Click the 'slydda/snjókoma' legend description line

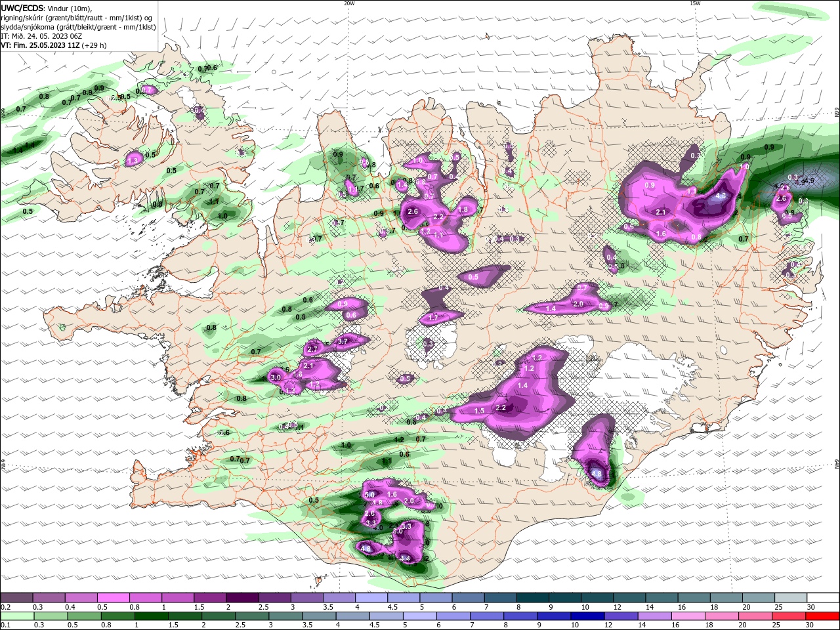79,27
